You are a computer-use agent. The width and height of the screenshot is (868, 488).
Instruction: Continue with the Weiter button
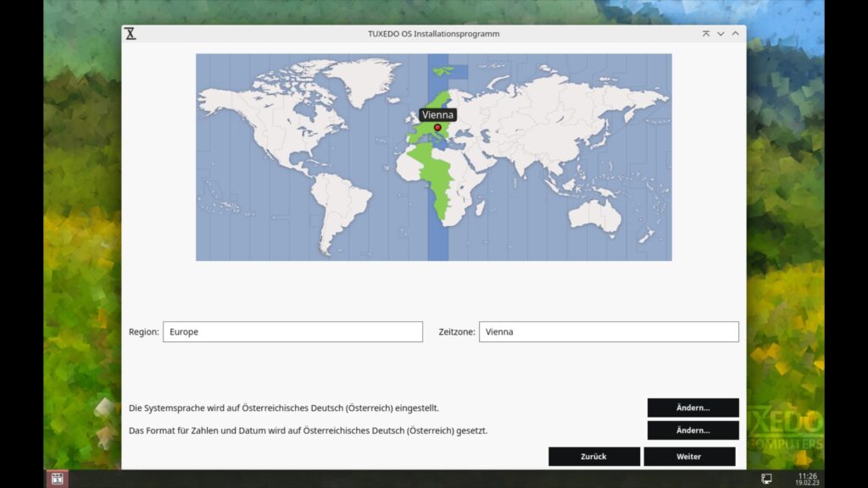coord(689,457)
